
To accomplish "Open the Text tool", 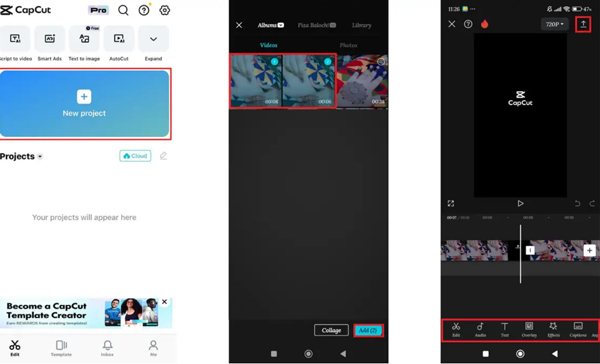I will 505,330.
